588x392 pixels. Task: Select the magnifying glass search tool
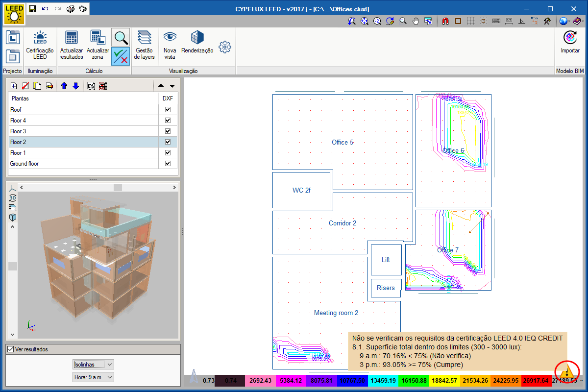[x=121, y=37]
